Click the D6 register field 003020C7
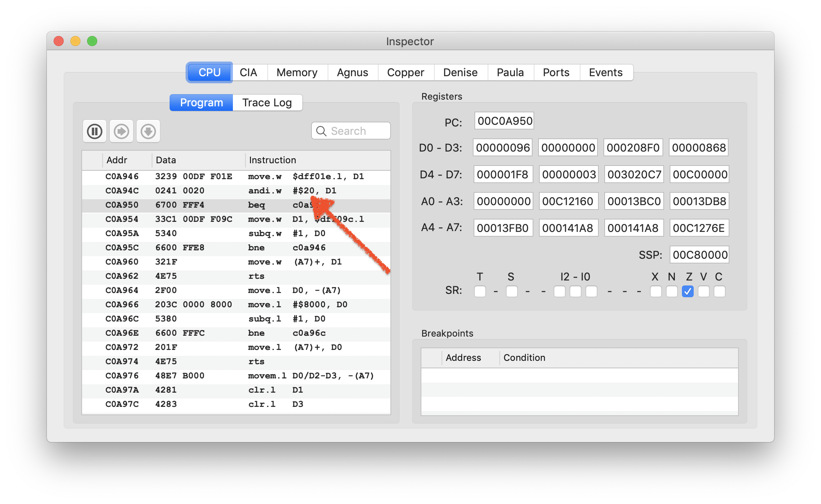821x504 pixels. (x=633, y=174)
